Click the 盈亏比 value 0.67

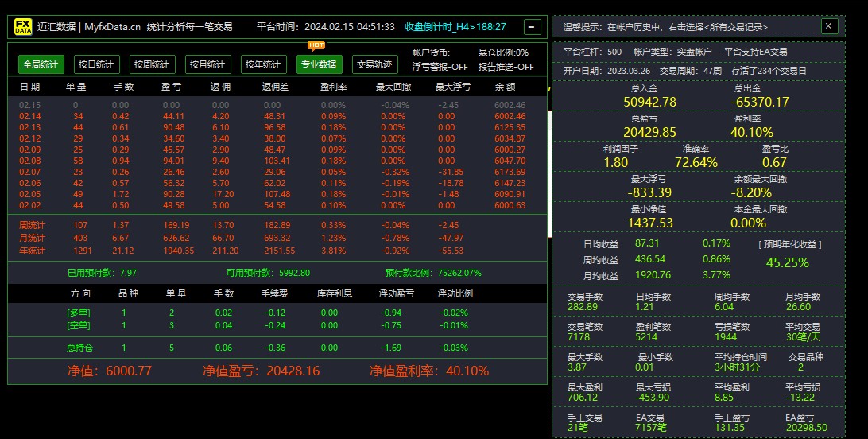pos(774,163)
